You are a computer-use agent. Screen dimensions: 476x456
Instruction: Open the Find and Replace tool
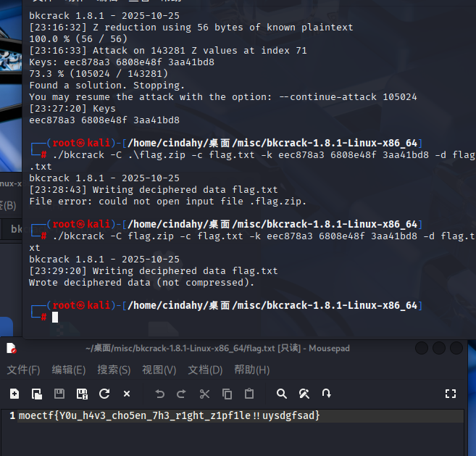(304, 394)
